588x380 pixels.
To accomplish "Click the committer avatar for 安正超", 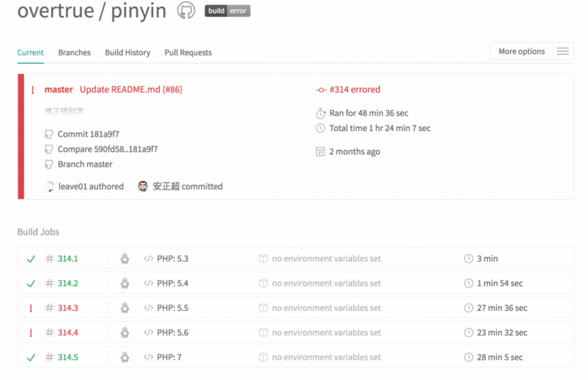I will click(x=143, y=186).
